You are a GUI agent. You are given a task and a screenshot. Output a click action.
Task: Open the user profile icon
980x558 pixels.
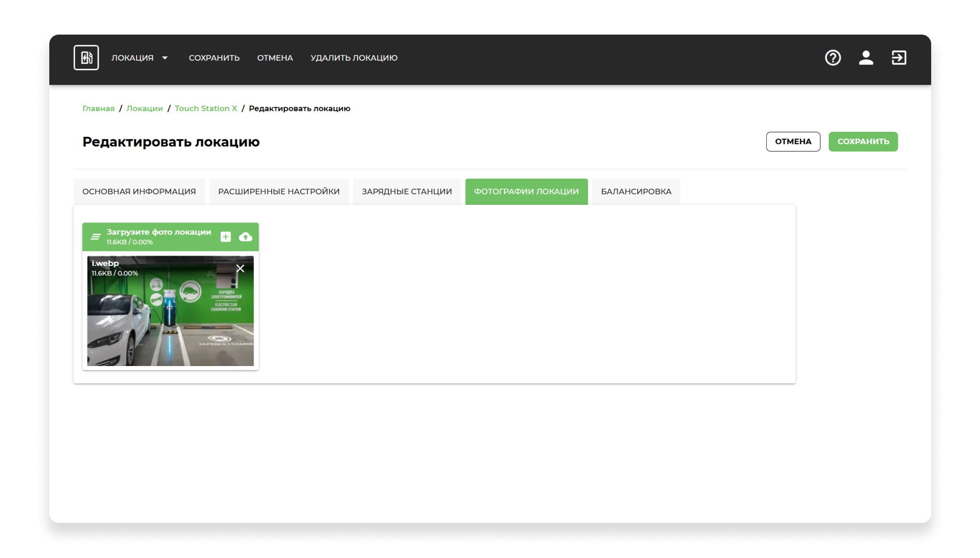click(x=866, y=58)
